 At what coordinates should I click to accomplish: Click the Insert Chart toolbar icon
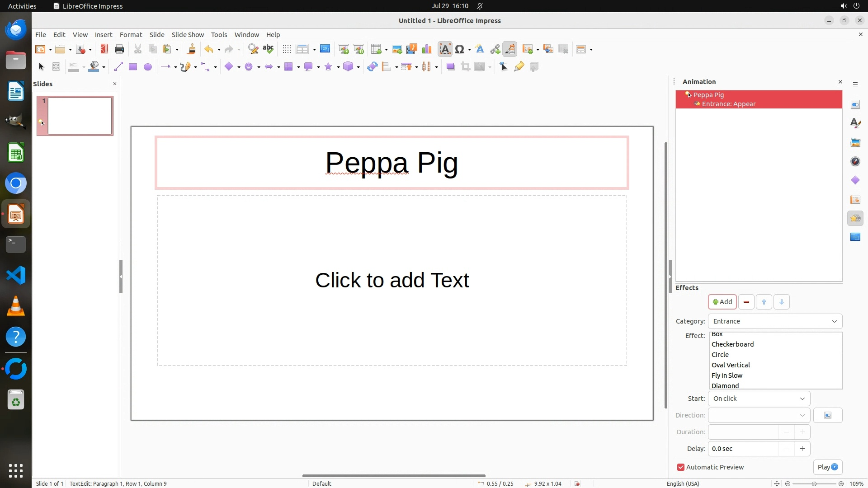[426, 49]
